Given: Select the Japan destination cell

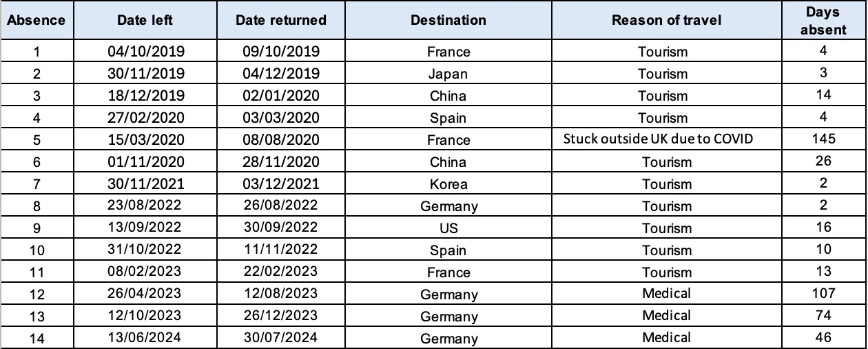Looking at the screenshot, I should (448, 74).
